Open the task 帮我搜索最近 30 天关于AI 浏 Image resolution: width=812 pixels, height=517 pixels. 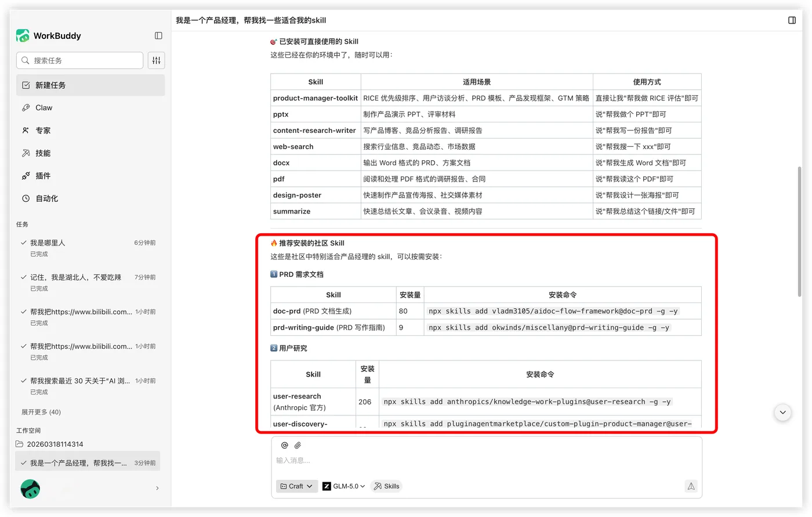click(x=88, y=386)
